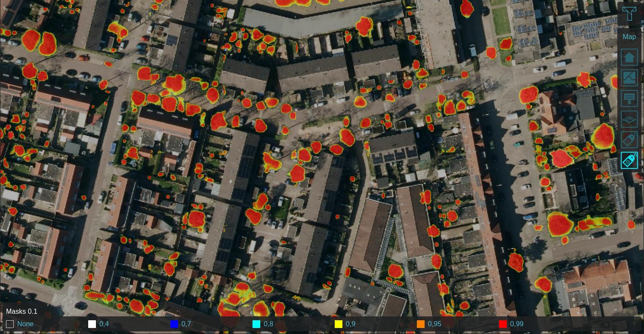Click the 0,95 legend label text
Image resolution: width=644 pixels, height=334 pixels.
coord(434,324)
